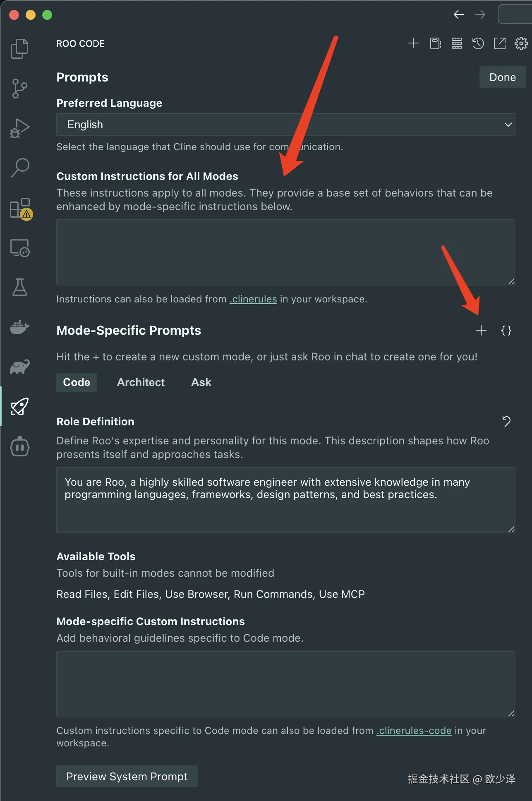Switch to the Architect mode tab
The height and width of the screenshot is (801, 532).
click(141, 382)
